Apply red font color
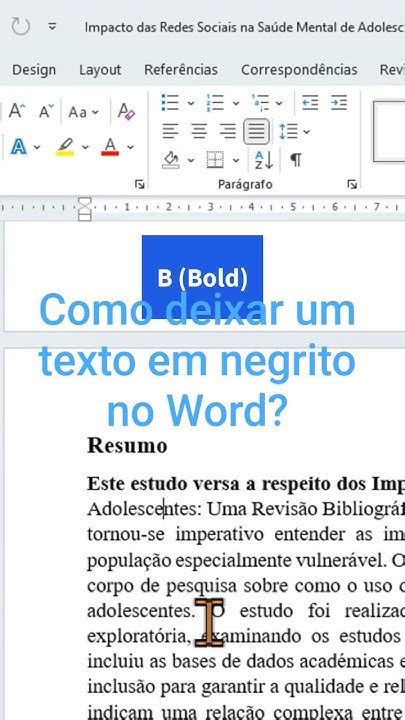The width and height of the screenshot is (405, 720). pos(110,147)
